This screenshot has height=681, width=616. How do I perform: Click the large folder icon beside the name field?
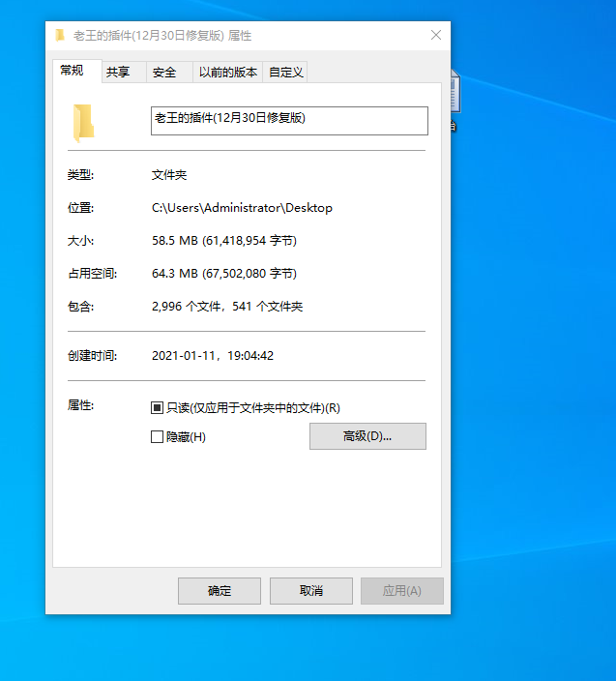(83, 124)
